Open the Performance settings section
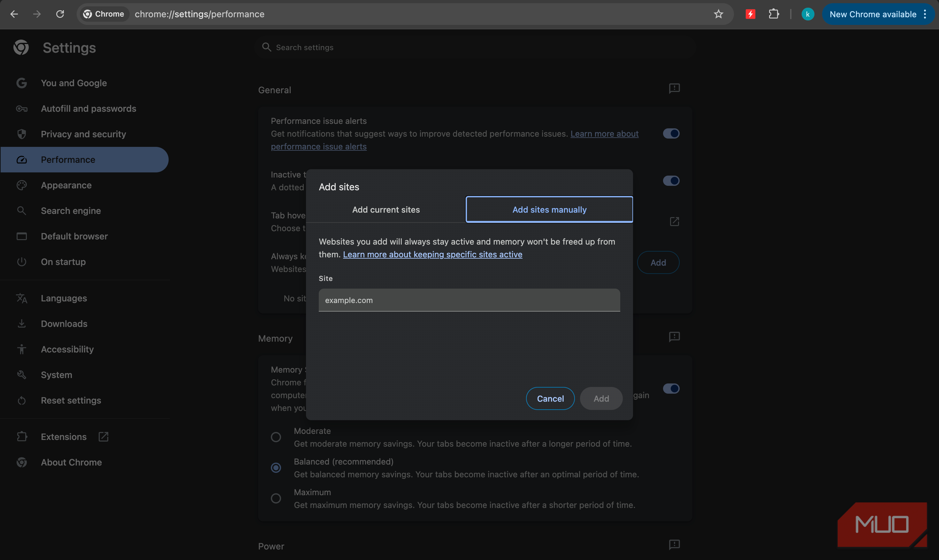939x560 pixels. 85,160
